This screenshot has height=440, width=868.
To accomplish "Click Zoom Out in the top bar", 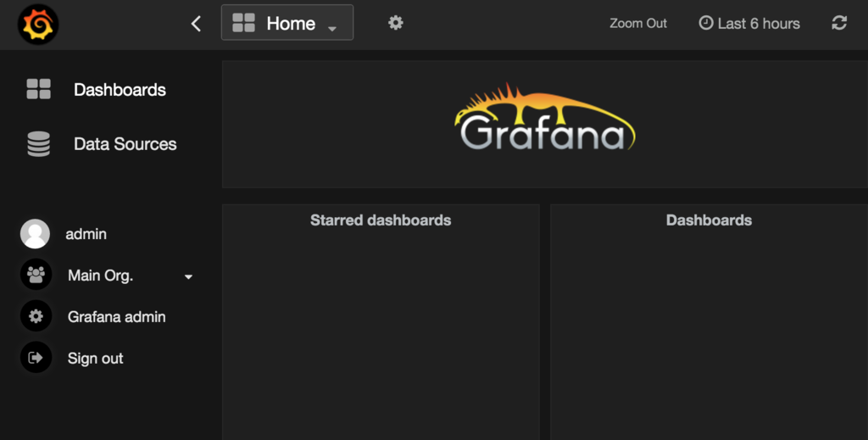I will coord(637,23).
